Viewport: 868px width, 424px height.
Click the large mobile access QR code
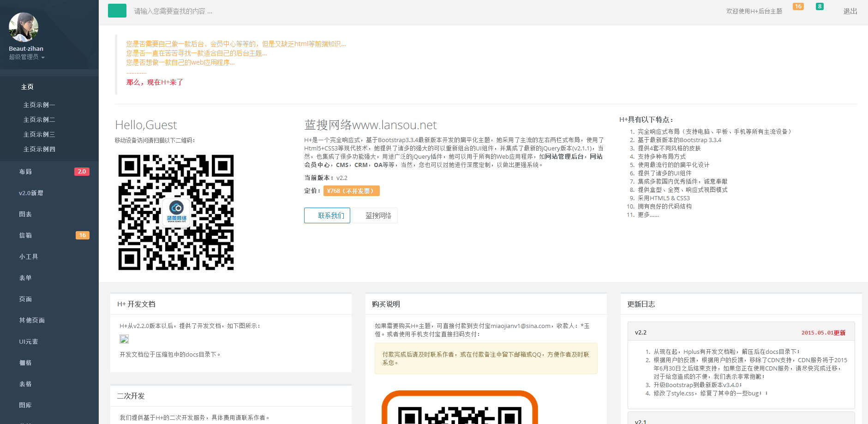coord(176,212)
